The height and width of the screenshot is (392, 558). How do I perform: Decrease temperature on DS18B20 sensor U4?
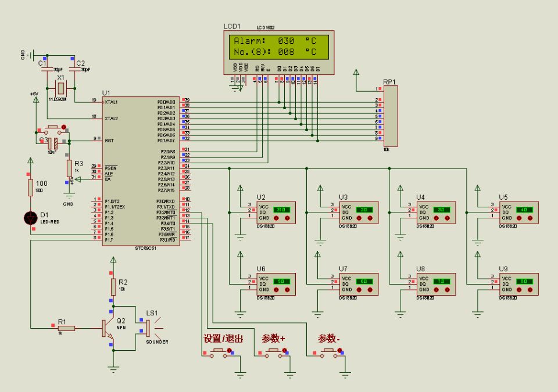(437, 218)
